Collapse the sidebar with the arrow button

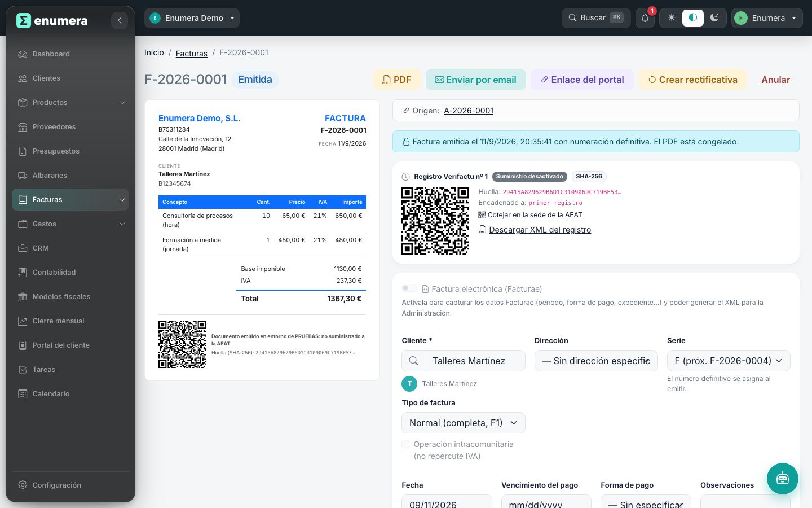coord(119,21)
